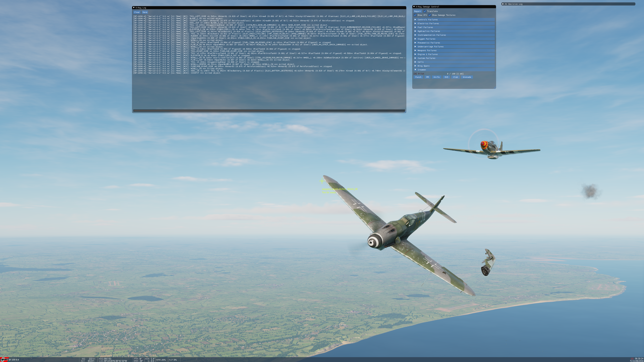This screenshot has height=362, width=644.
Task: Click the IAS 222 kn readout
Action: [x=89, y=359]
